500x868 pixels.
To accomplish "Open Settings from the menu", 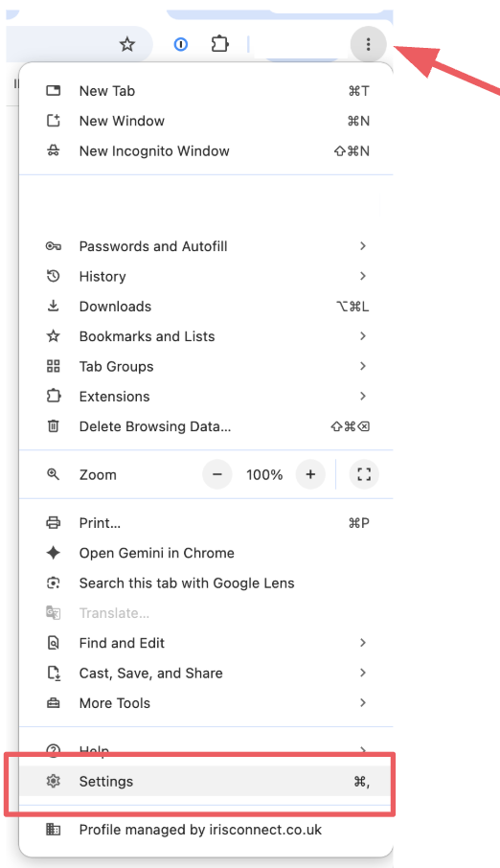I will 206,781.
